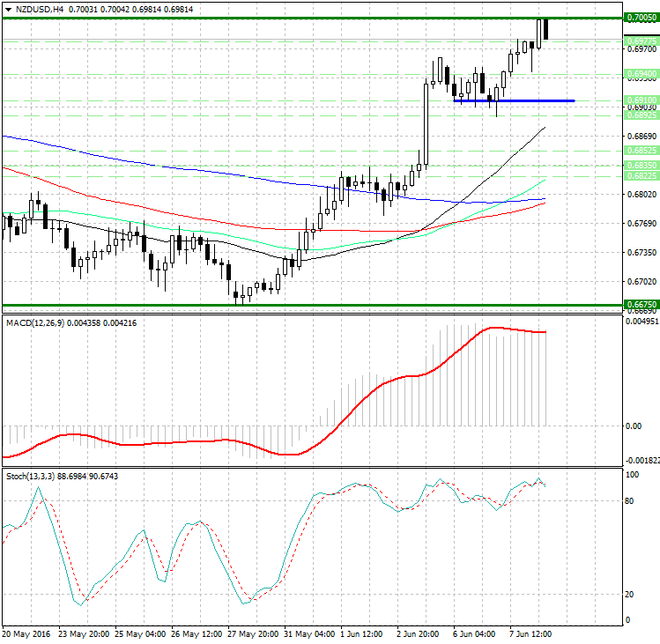Click the 6 Jun 04:00 time label

474,634
